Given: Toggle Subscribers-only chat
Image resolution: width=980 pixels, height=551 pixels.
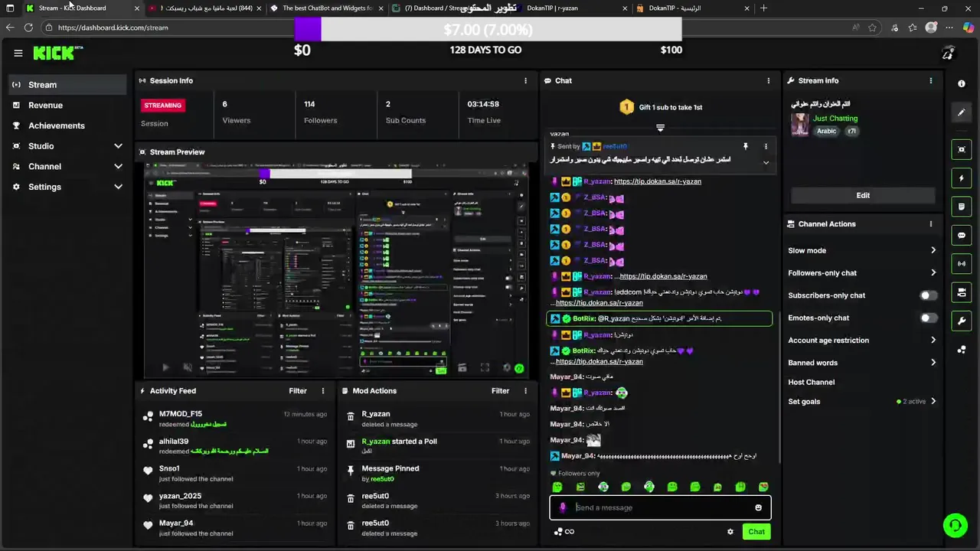Looking at the screenshot, I should pyautogui.click(x=927, y=295).
